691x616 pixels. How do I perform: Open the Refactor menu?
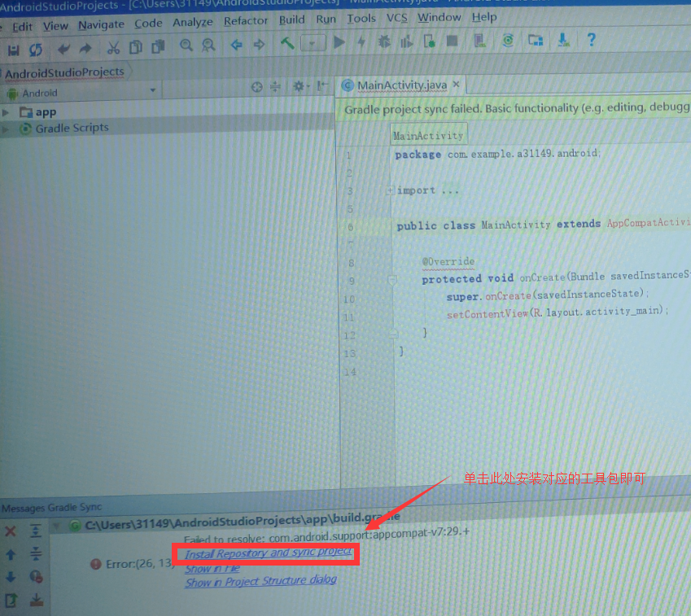click(246, 20)
